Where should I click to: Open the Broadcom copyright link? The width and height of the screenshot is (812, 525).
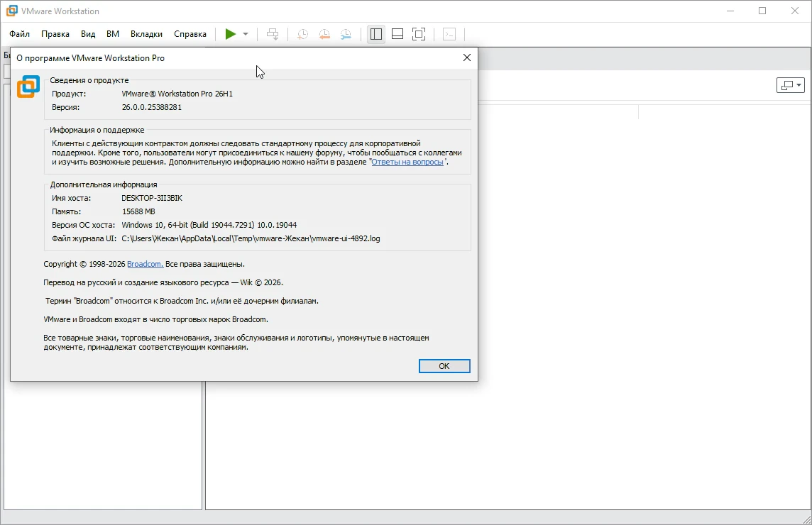(x=145, y=264)
